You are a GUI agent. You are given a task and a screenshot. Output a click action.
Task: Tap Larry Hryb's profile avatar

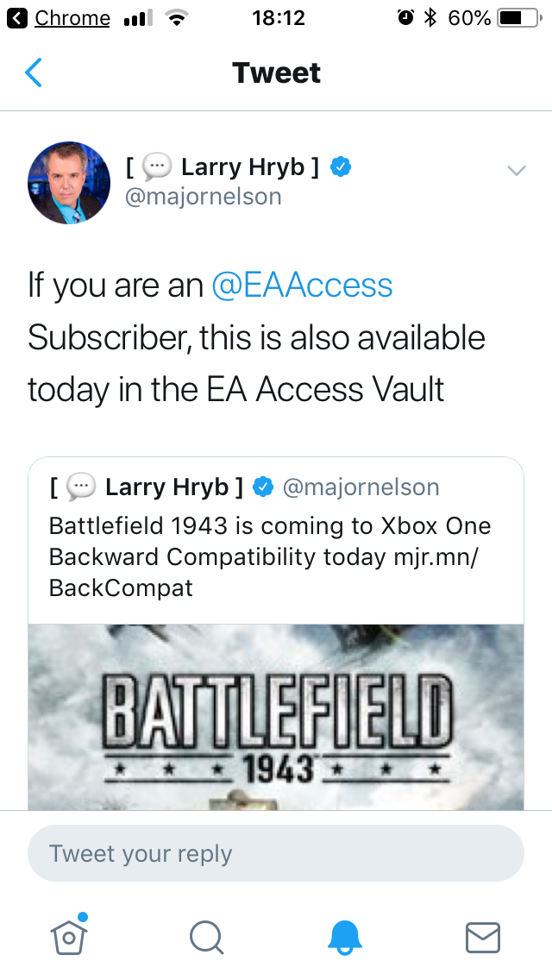coord(69,183)
